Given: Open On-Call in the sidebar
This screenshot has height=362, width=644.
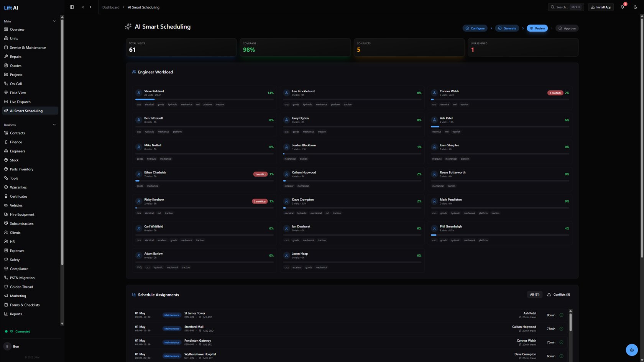Looking at the screenshot, I should [x=30, y=84].
